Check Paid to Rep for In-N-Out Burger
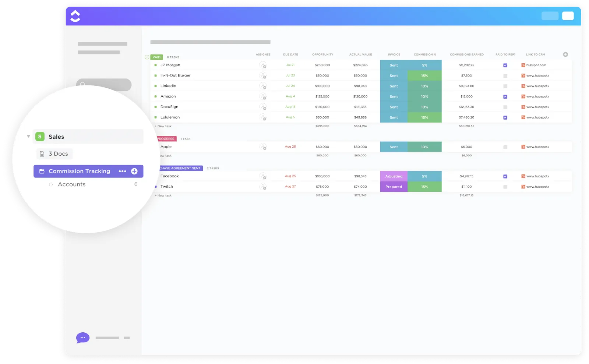This screenshot has width=589, height=364. tap(505, 76)
